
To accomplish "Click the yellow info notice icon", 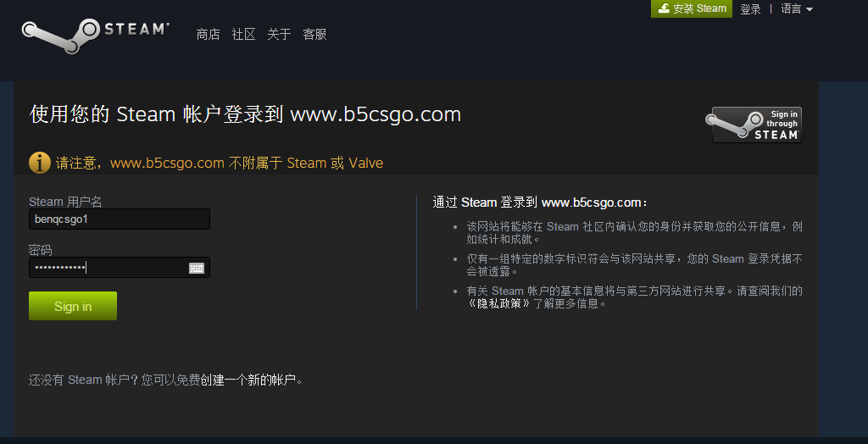I will click(40, 163).
